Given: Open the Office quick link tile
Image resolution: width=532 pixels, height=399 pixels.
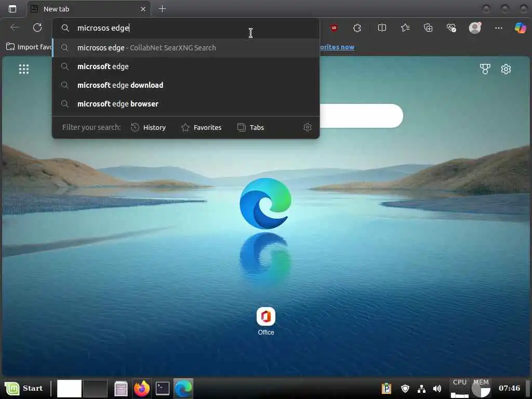Looking at the screenshot, I should pos(266,321).
